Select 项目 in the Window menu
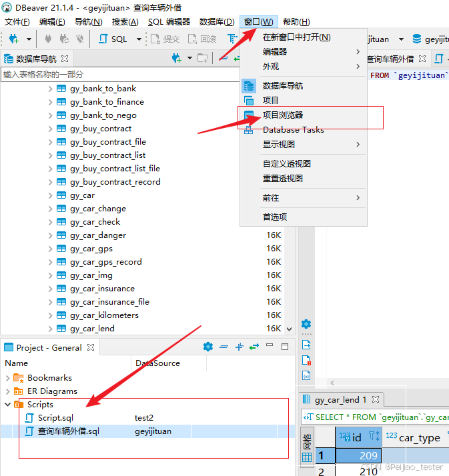449x476 pixels. pos(304,101)
